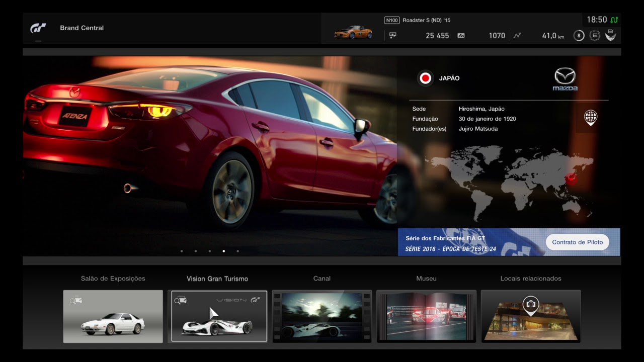Click the credits icon beside 25 455
644x362 pixels.
point(393,35)
